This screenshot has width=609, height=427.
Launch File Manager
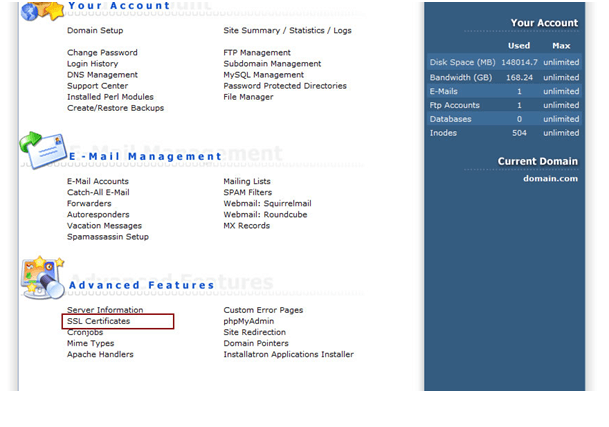248,97
